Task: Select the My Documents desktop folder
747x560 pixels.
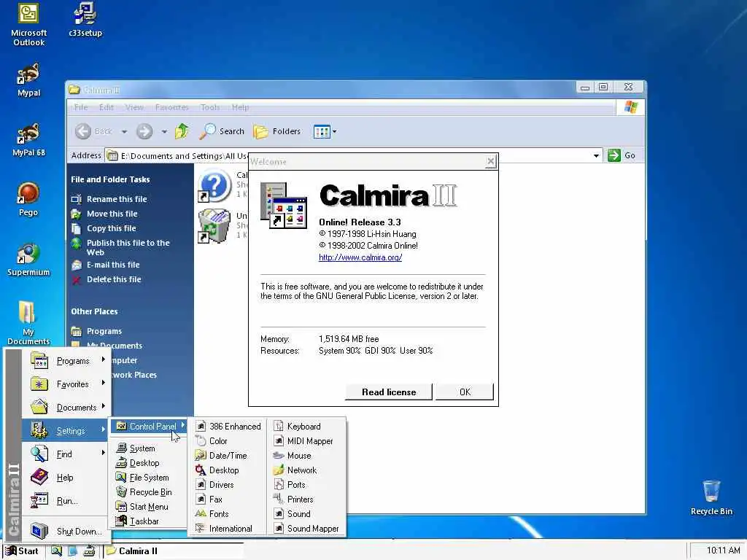Action: 28,322
